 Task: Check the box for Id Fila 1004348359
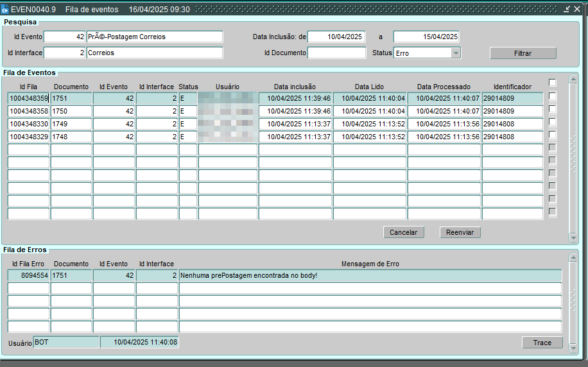(x=552, y=96)
